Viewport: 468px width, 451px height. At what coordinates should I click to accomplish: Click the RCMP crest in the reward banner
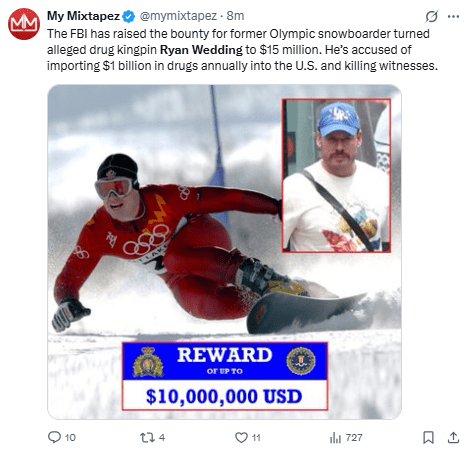148,362
